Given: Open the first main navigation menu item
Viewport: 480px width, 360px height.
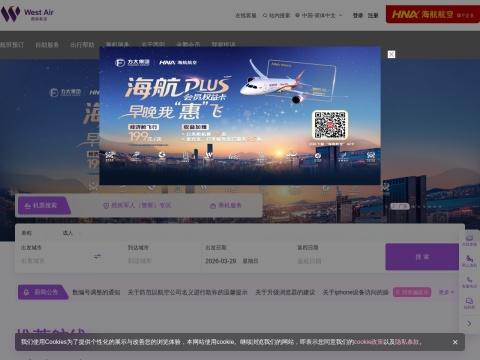Looking at the screenshot, I should point(12,45).
